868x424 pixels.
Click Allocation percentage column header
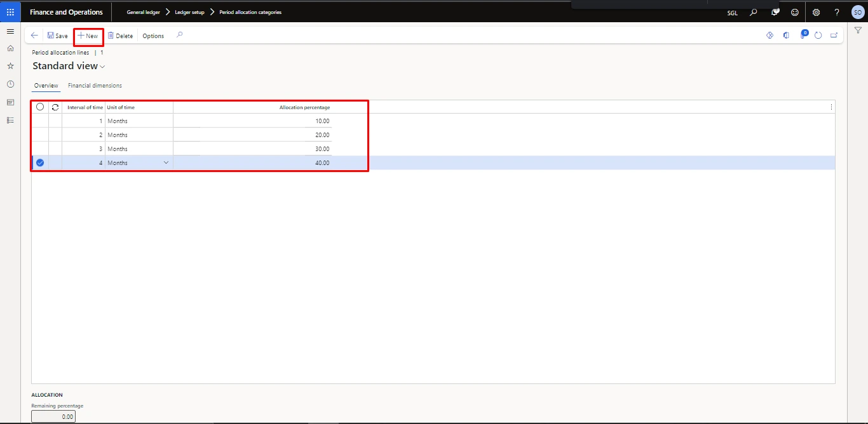[304, 108]
